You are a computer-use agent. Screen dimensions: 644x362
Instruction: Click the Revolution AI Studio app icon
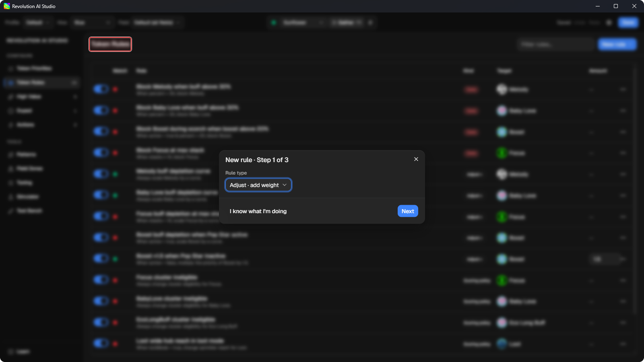click(x=7, y=6)
